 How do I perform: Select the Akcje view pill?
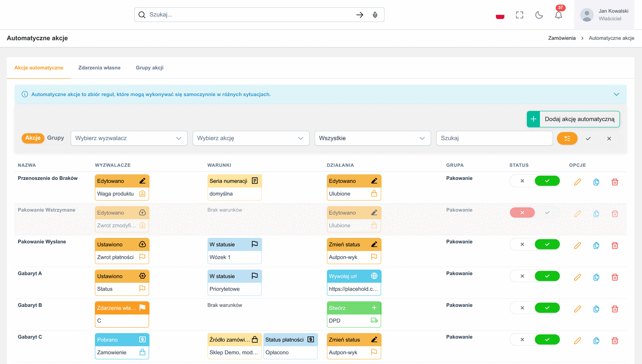point(33,138)
